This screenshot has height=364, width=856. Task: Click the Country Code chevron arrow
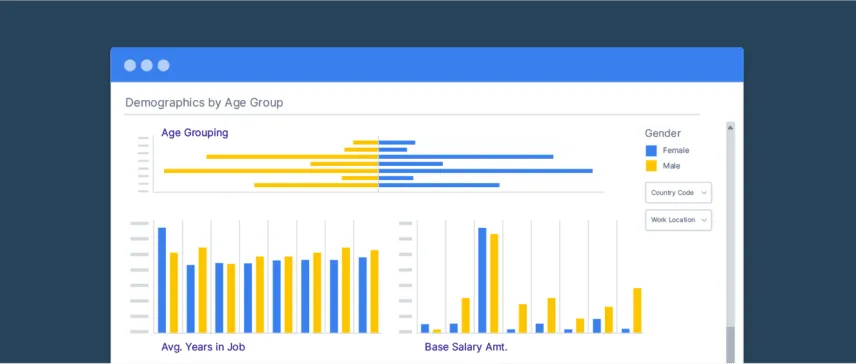click(x=704, y=193)
